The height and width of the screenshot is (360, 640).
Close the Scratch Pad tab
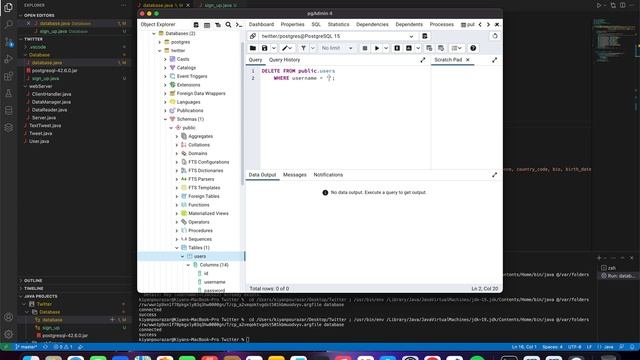click(468, 60)
